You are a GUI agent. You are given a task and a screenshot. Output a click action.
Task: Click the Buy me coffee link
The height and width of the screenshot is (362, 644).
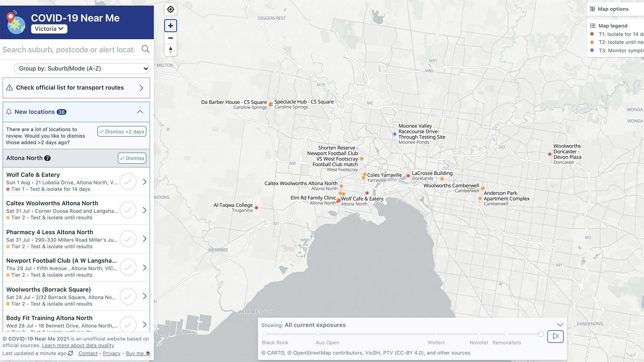138,353
